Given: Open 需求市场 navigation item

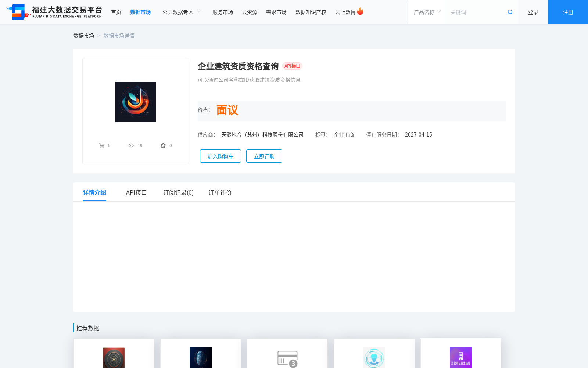Looking at the screenshot, I should tap(276, 12).
